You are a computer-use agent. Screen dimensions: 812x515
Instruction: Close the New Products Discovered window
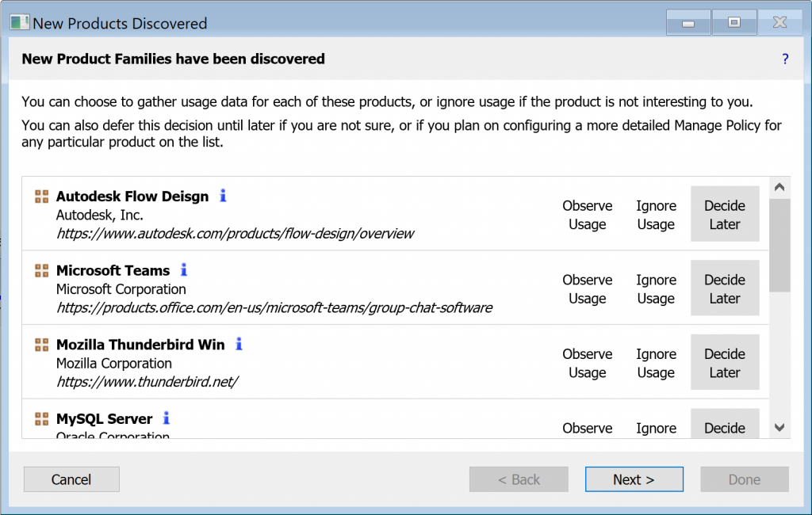780,23
